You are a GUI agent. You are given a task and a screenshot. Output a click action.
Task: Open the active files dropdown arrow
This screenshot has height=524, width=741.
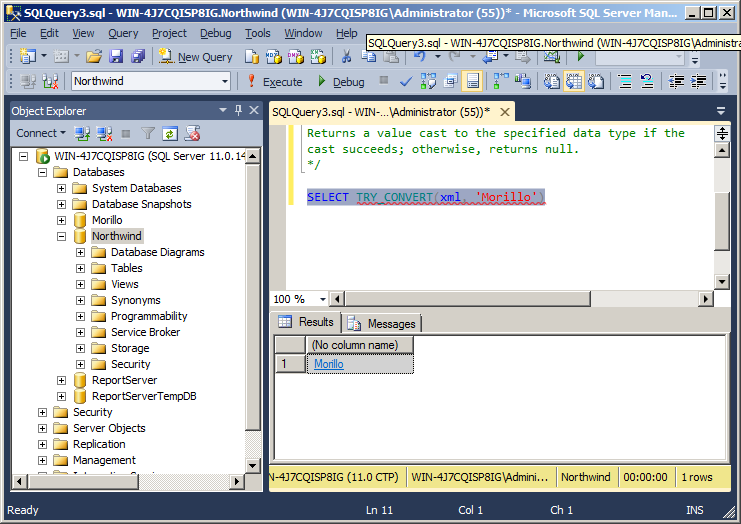721,112
